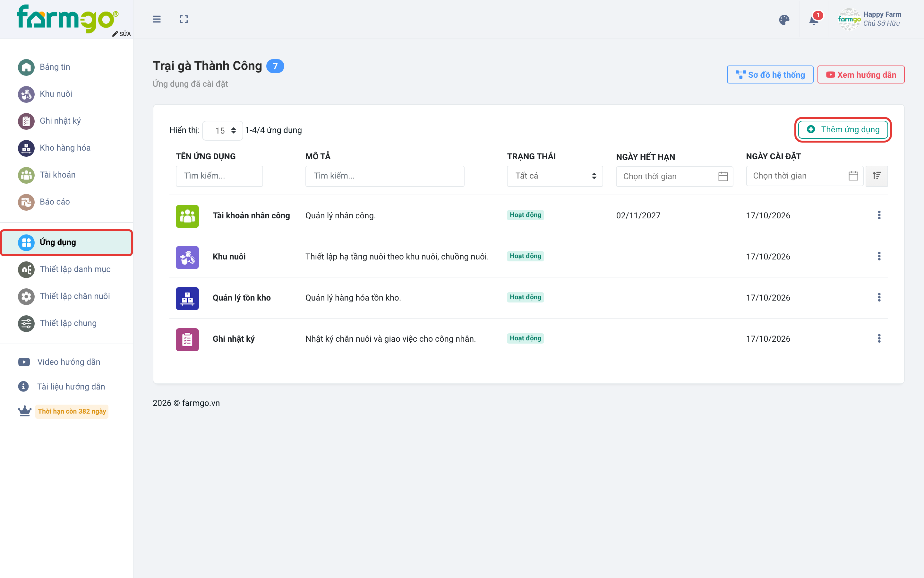Open options menu for Khu nuôi row
This screenshot has height=578, width=924.
pos(879,256)
